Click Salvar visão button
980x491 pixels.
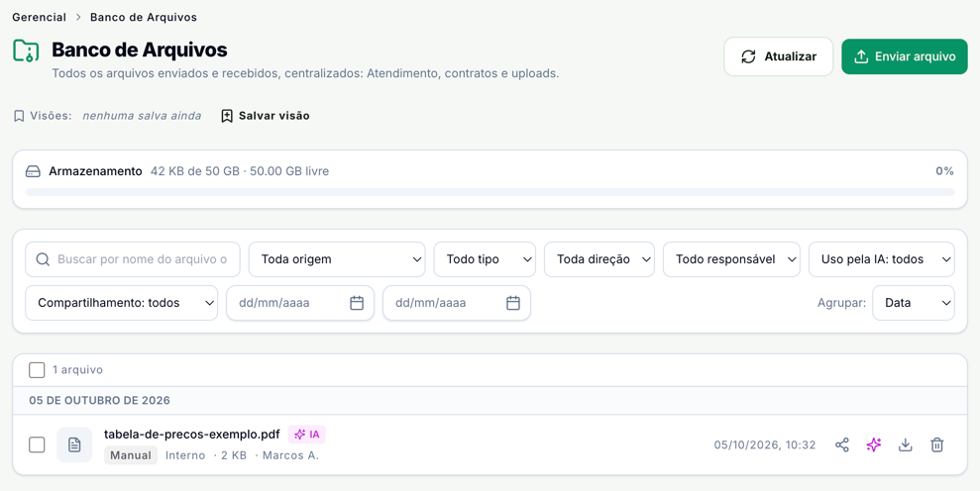coord(265,116)
